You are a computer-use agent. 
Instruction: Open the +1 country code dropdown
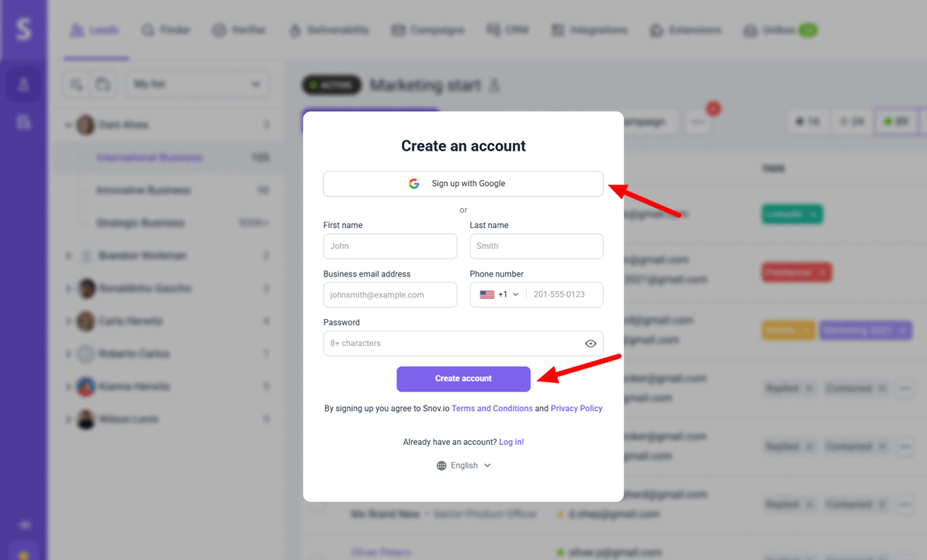497,294
